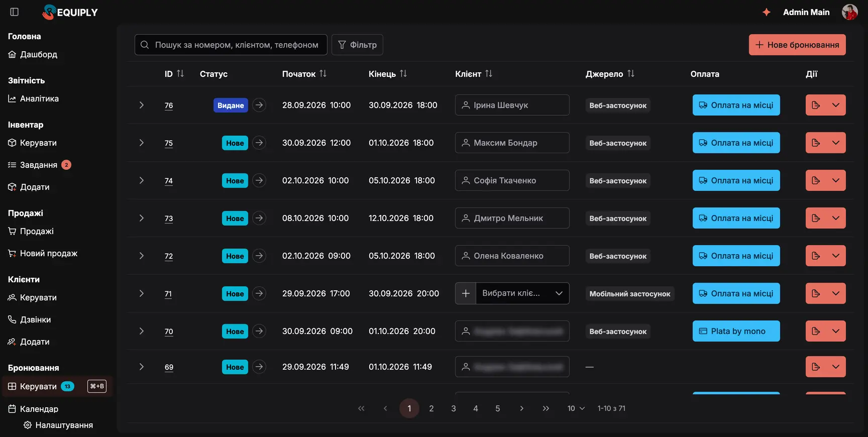
Task: Add new client plus icon in booking 71
Action: pos(466,293)
